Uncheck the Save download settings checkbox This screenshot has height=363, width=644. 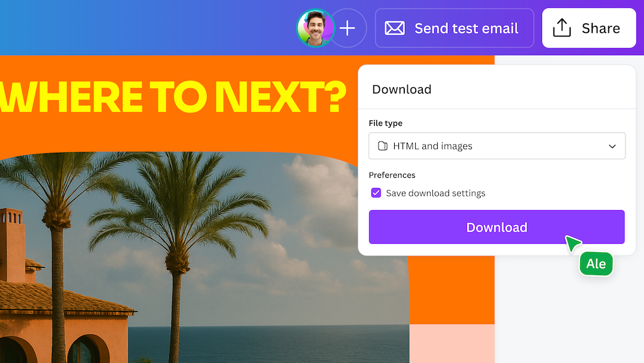[x=376, y=193]
